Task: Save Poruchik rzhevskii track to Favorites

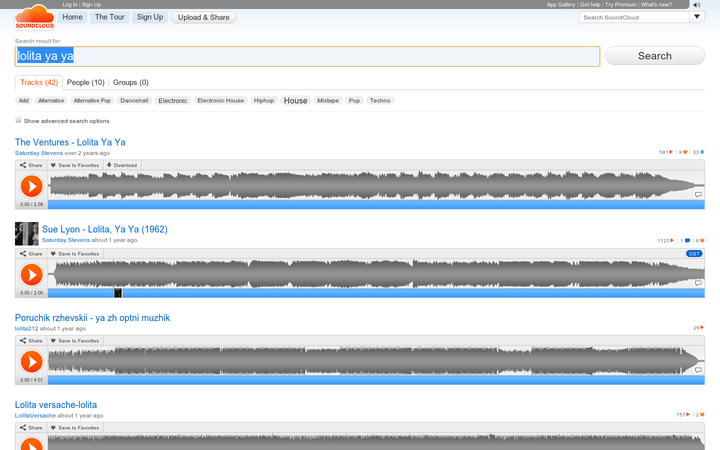Action: click(74, 341)
